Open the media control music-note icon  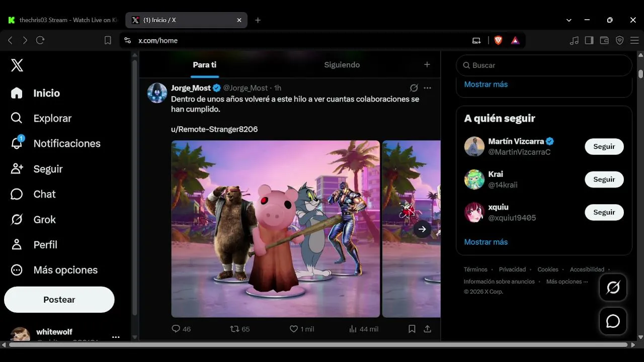[574, 40]
